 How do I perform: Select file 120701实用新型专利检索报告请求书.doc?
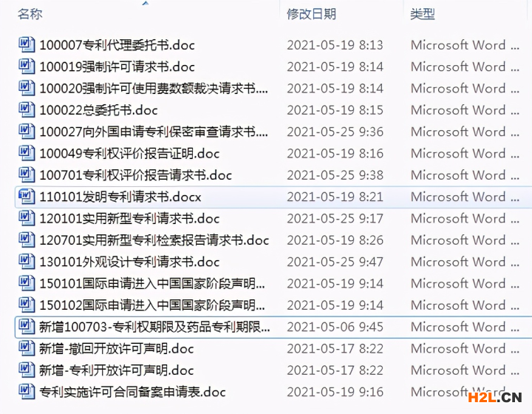[x=154, y=240]
